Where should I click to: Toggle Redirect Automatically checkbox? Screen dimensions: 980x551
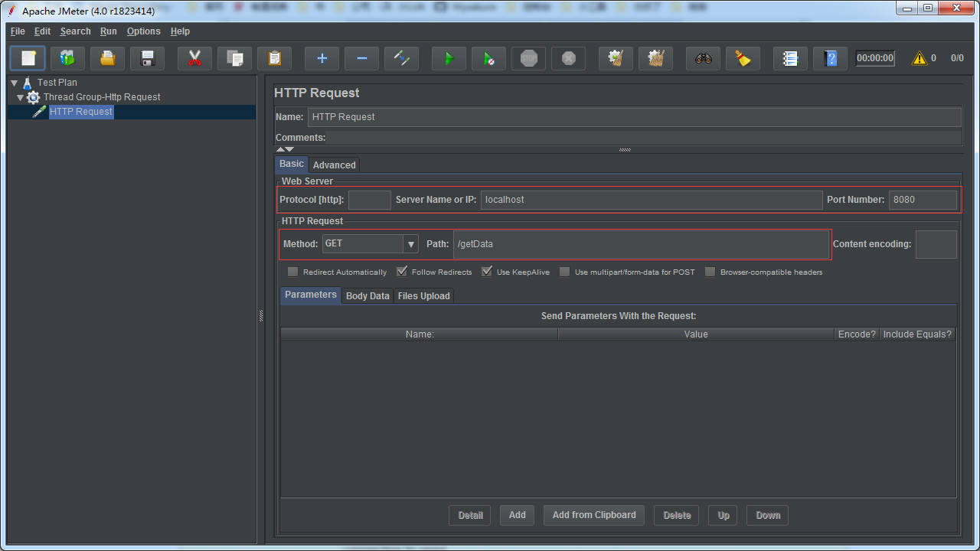coord(292,272)
